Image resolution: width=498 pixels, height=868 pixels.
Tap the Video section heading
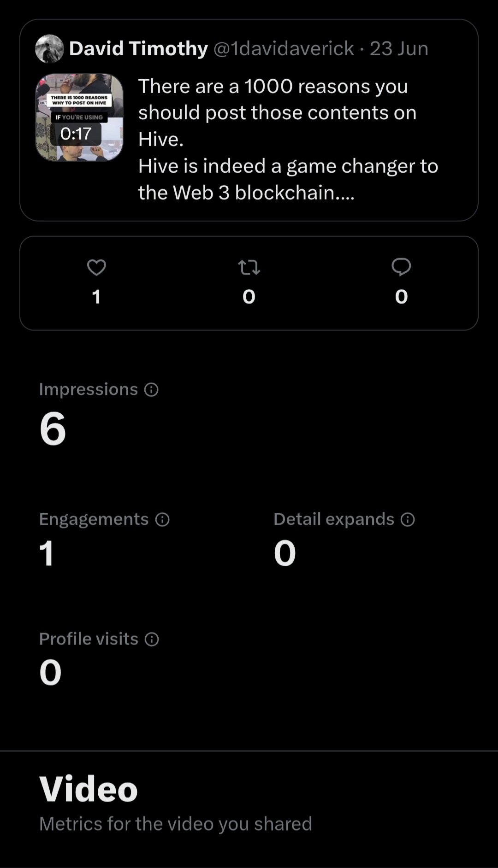89,789
